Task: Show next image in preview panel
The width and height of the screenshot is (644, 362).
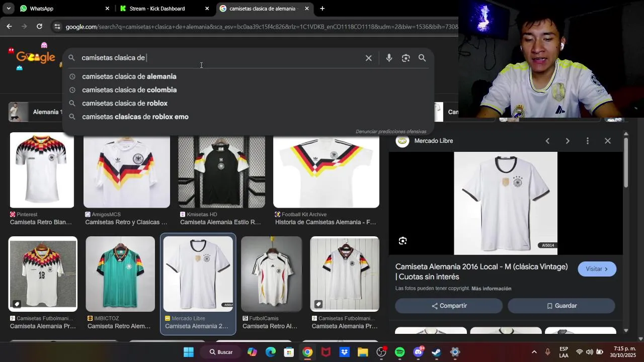Action: click(568, 141)
